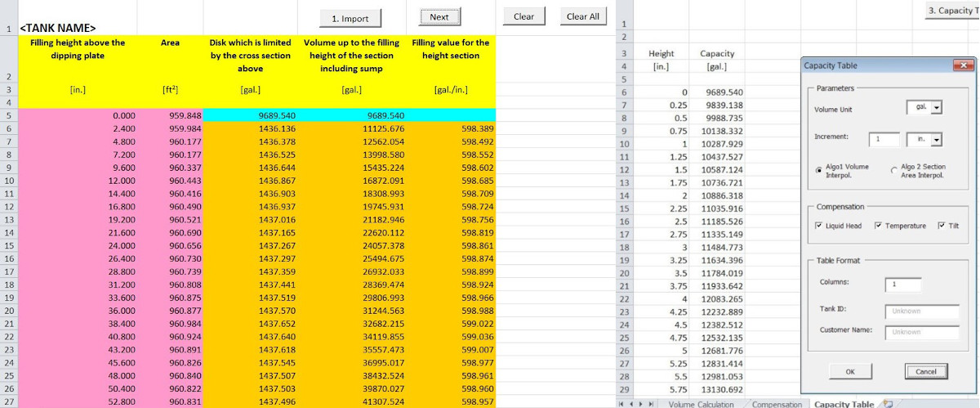Click the Tank ID input field

click(922, 311)
